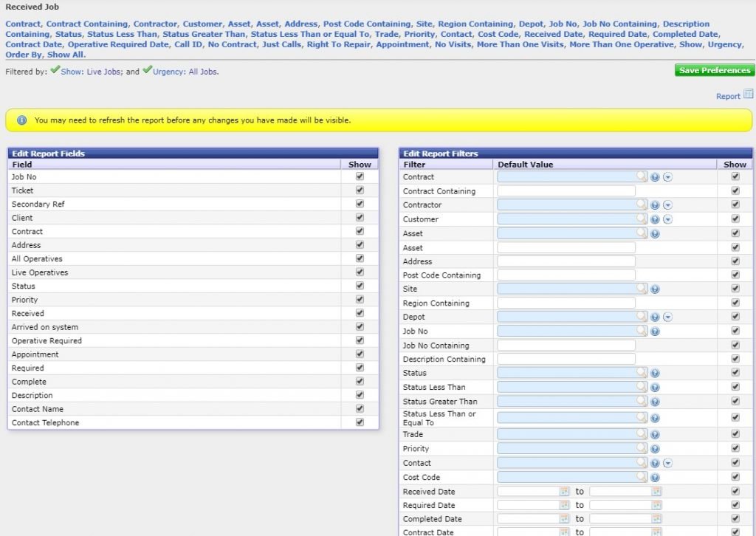Click the Cost Code filter magnifier icon
The image size is (756, 536).
pyautogui.click(x=642, y=477)
